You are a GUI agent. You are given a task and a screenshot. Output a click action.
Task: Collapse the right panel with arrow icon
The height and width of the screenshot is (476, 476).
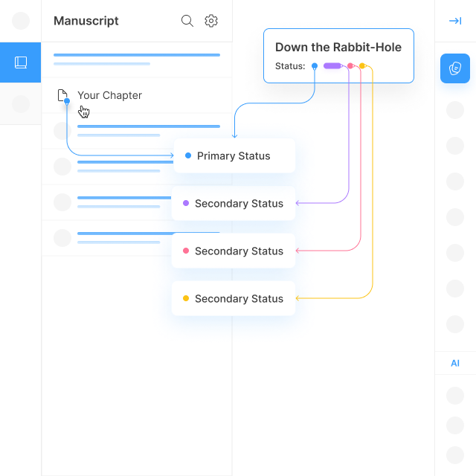[455, 21]
